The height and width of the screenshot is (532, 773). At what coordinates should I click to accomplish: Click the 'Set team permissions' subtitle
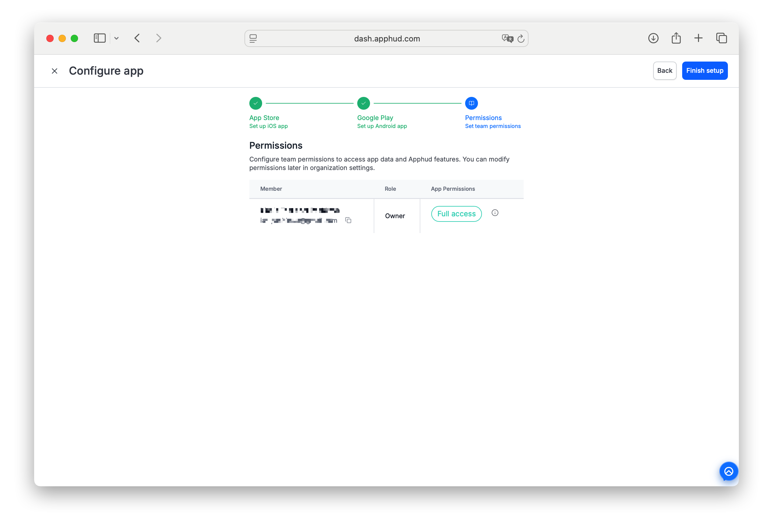coord(493,126)
